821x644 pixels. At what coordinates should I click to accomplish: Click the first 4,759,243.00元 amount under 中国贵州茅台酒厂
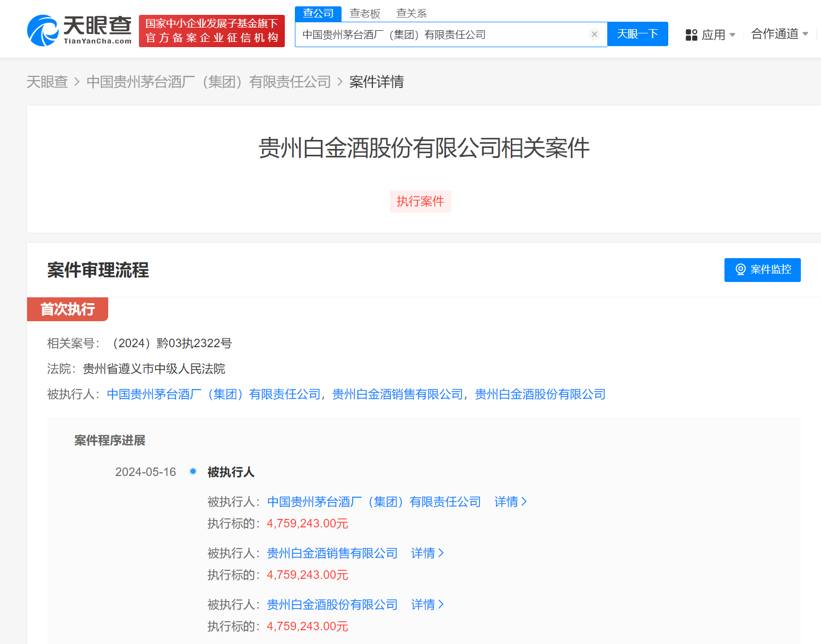[308, 524]
